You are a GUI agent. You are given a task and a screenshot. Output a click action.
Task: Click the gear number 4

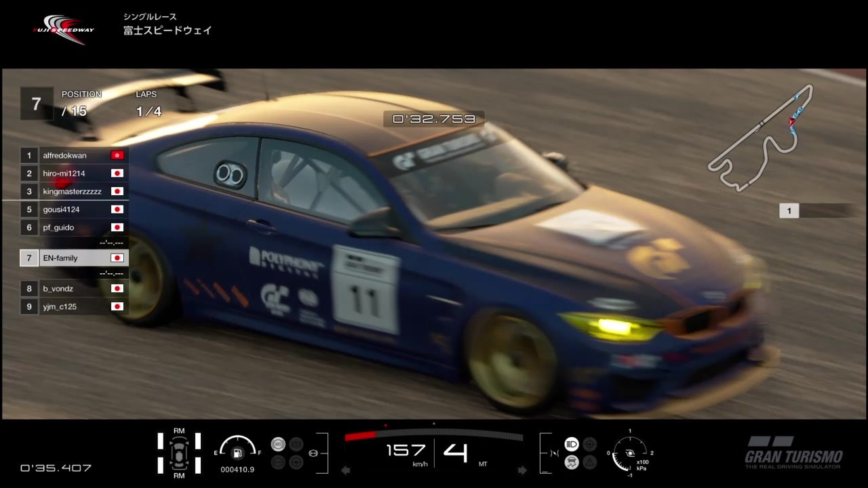455,452
